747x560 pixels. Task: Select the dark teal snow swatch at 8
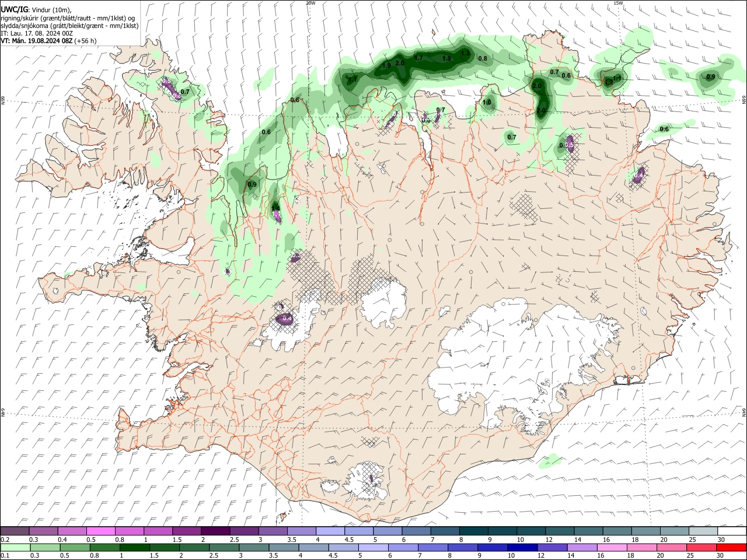pyautogui.click(x=474, y=531)
